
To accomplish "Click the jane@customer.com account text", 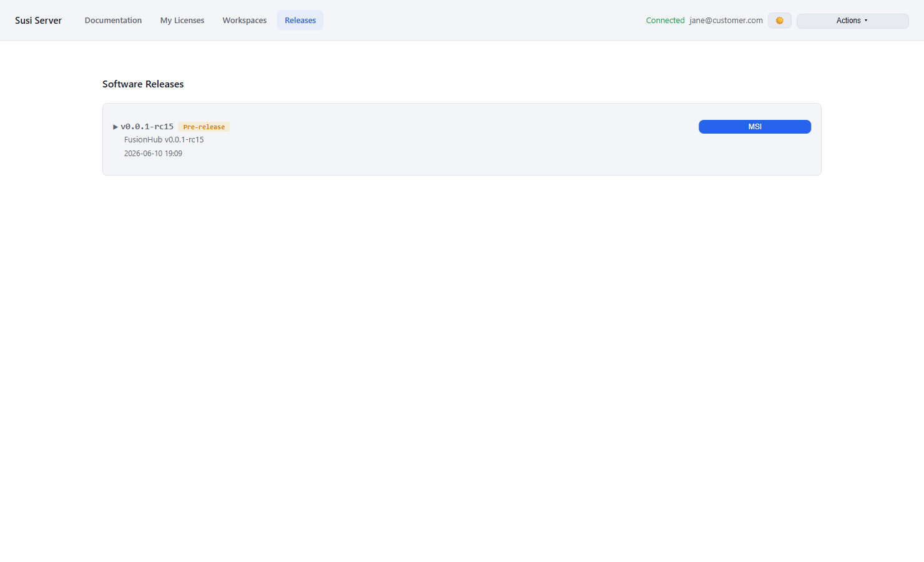I will pos(726,21).
